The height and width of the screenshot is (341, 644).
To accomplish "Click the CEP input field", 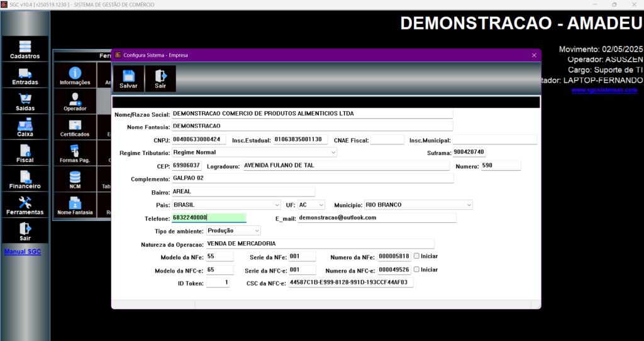I will (x=186, y=166).
